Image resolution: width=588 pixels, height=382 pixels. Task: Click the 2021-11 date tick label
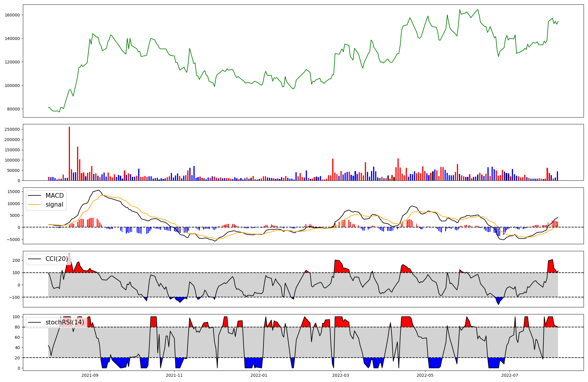pos(174,375)
